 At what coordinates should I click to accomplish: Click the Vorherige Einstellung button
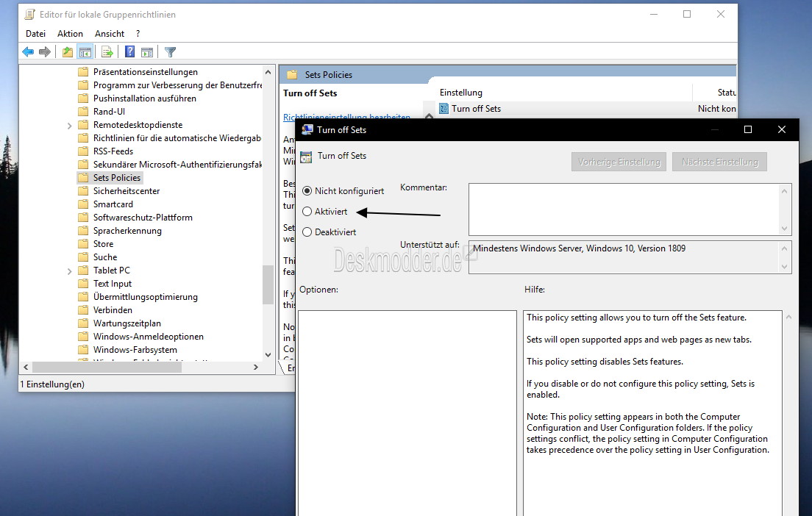tap(619, 162)
